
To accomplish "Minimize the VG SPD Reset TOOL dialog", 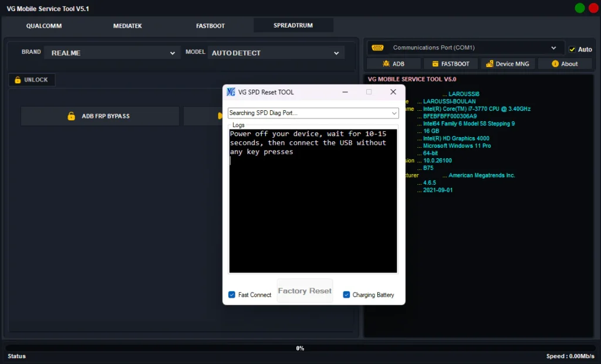I will [x=345, y=92].
